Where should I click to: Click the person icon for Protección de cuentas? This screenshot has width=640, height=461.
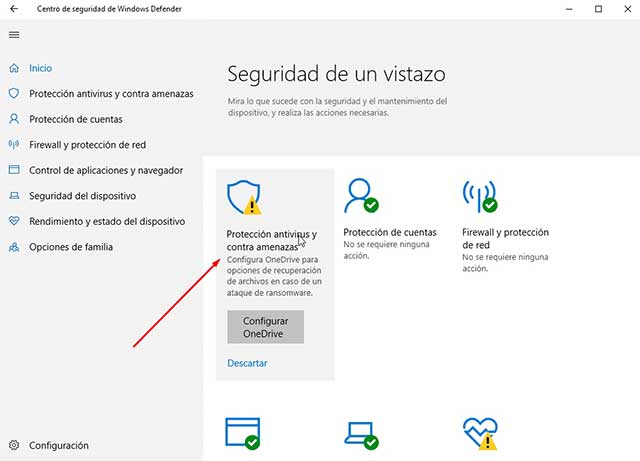pos(14,119)
